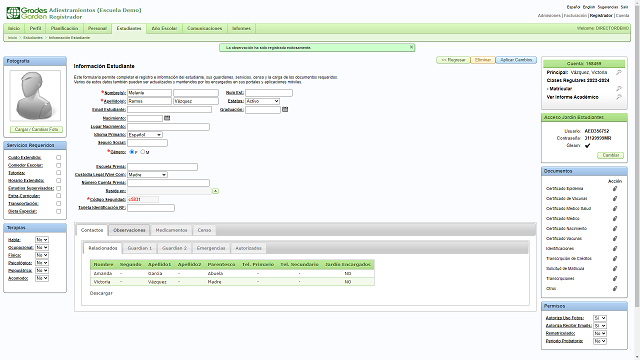
Task: Open the Ocupacional therapy dropdown
Action: coord(42,247)
